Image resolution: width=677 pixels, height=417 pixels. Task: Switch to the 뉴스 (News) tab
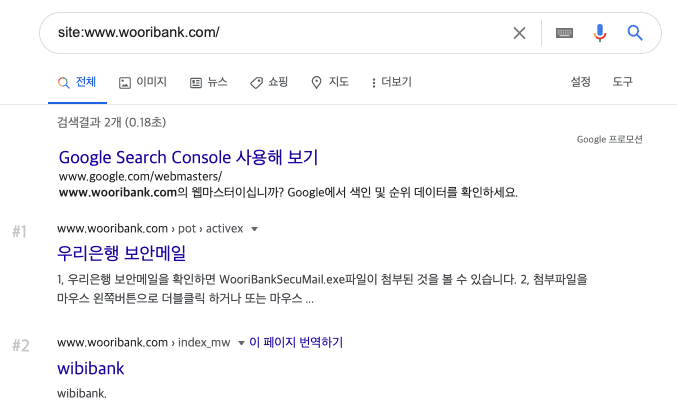(208, 82)
